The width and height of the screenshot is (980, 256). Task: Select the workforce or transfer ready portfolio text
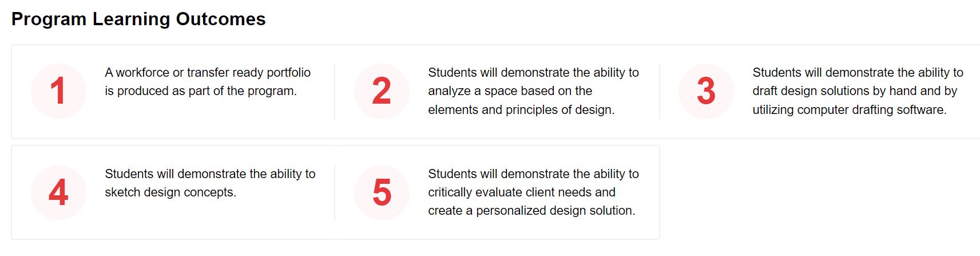(x=208, y=82)
